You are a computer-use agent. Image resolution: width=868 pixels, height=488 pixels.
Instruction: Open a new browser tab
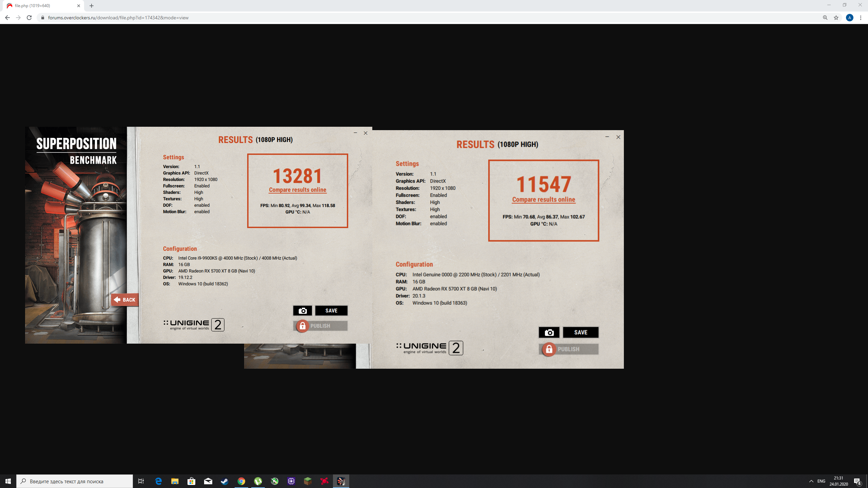[92, 6]
